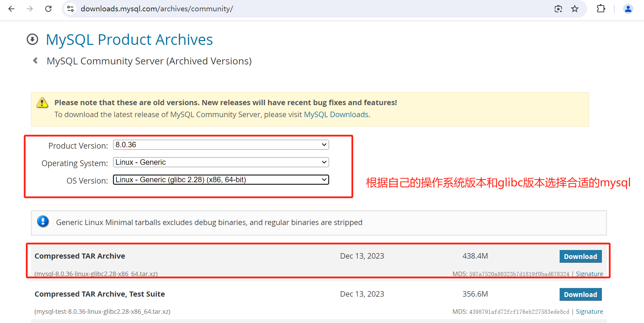
Task: Click the MD5 hash 4398791afd72fcf176eb227583ede8cd
Action: (519, 312)
